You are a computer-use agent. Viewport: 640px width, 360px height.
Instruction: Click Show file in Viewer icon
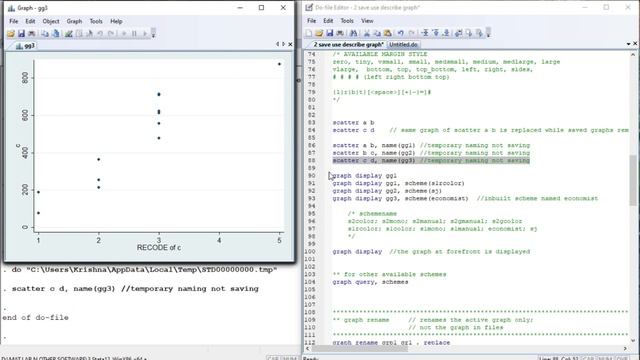[458, 33]
